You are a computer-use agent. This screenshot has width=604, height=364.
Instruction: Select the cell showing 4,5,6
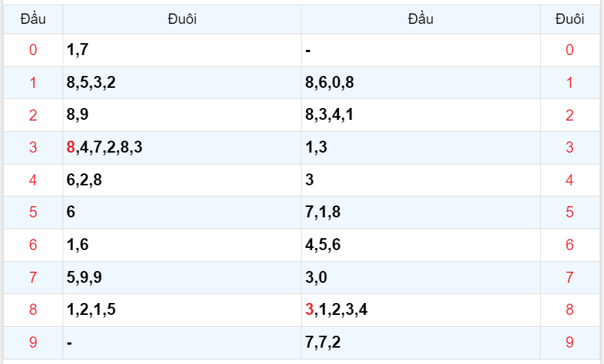point(323,245)
